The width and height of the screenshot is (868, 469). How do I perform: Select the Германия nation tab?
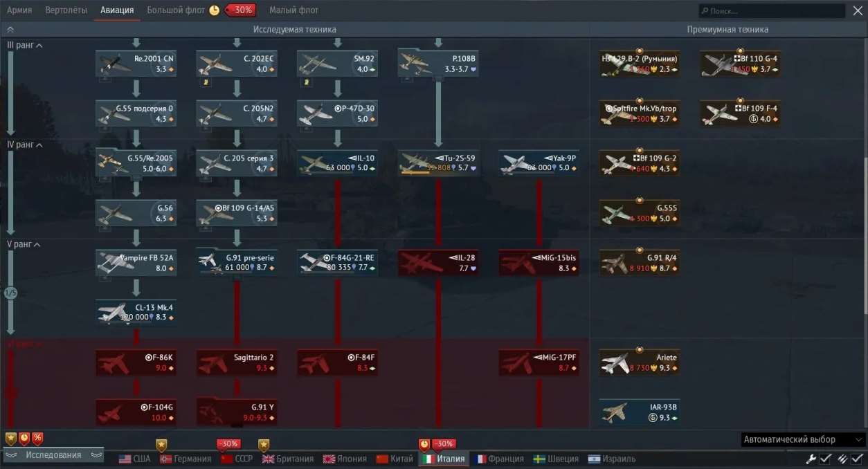point(186,459)
